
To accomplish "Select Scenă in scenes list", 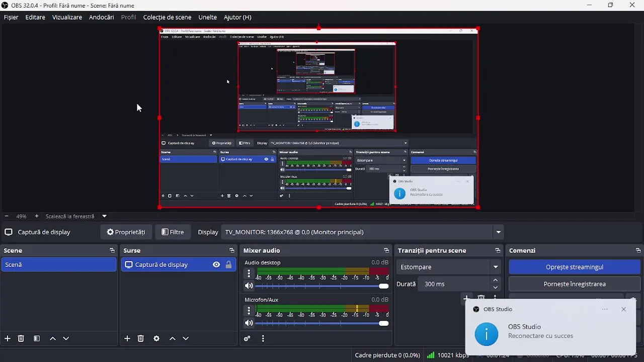I will (x=59, y=264).
